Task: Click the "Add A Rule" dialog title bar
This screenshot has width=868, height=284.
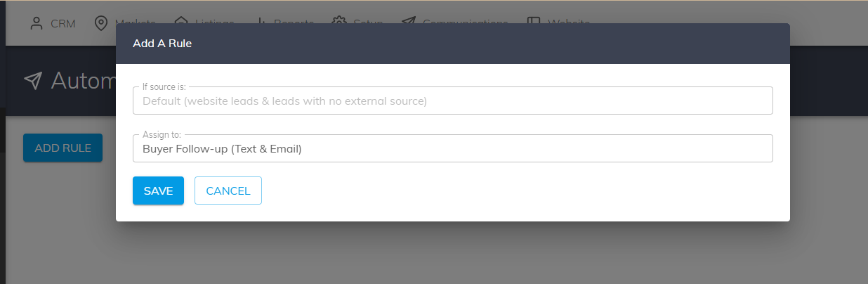Action: coord(452,44)
